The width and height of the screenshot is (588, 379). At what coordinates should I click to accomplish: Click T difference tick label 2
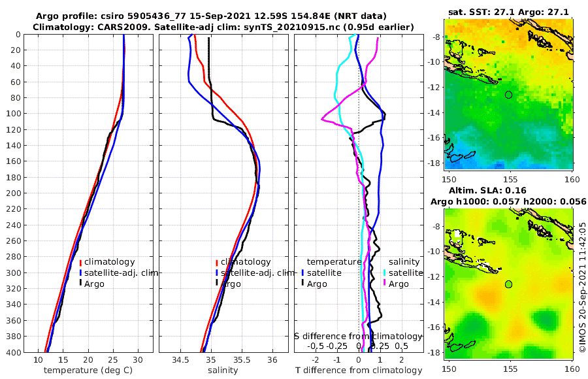(x=402, y=359)
